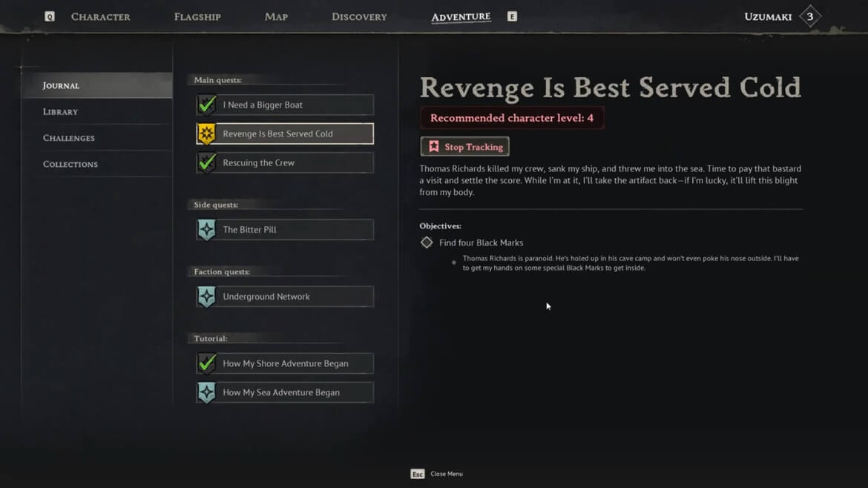The image size is (868, 488).
Task: Click the E key icon beside Adventure
Action: [512, 16]
